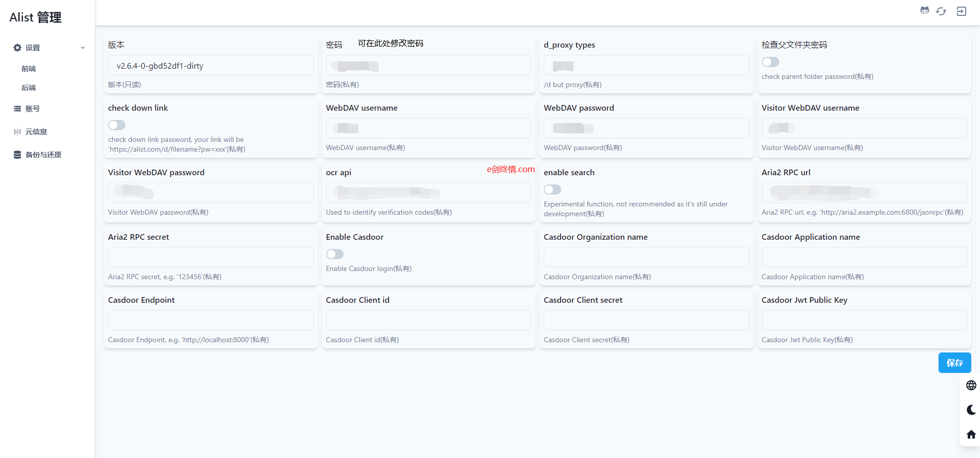Toggle the 检查父文件夹密码 switch

[x=770, y=62]
